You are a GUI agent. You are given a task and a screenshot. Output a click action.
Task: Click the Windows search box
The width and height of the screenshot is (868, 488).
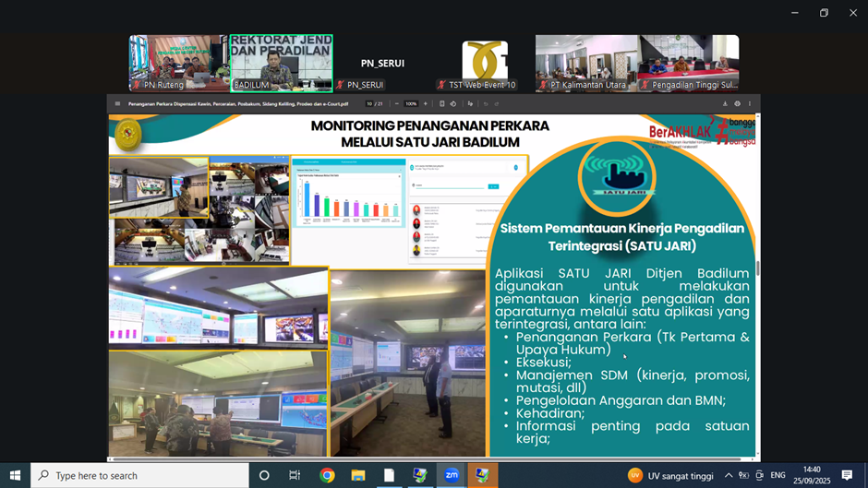139,475
